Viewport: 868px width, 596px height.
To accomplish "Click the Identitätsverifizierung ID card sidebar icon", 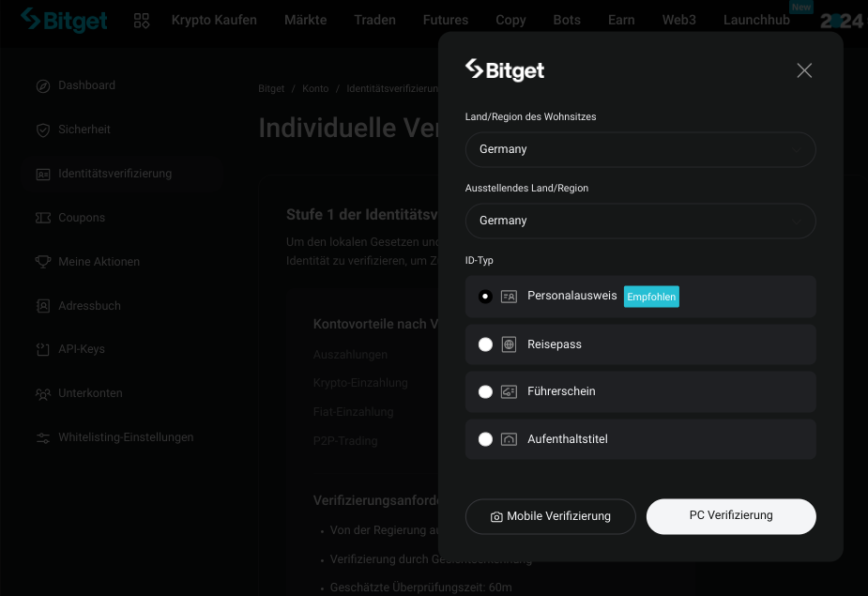I will point(42,174).
